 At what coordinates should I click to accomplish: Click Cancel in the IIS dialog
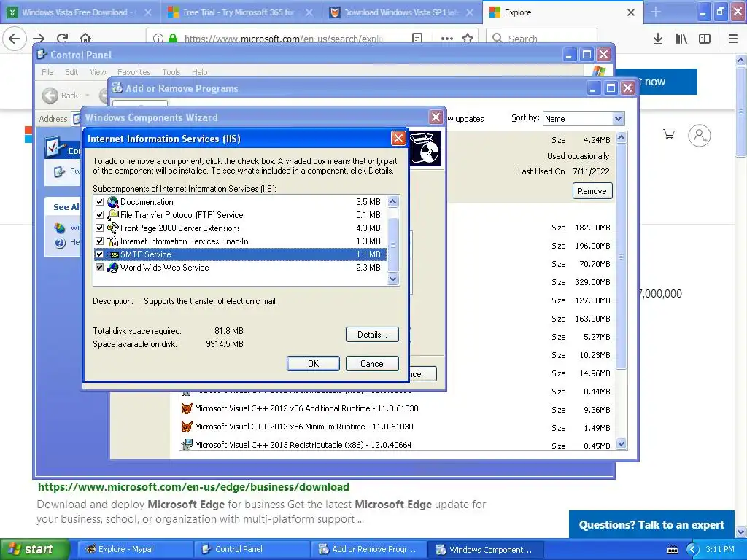(x=372, y=363)
